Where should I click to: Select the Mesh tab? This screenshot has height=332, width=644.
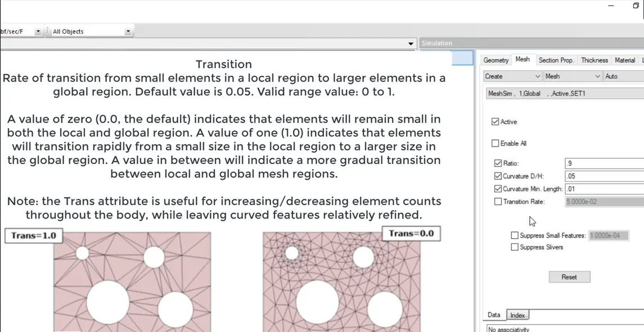click(x=523, y=58)
